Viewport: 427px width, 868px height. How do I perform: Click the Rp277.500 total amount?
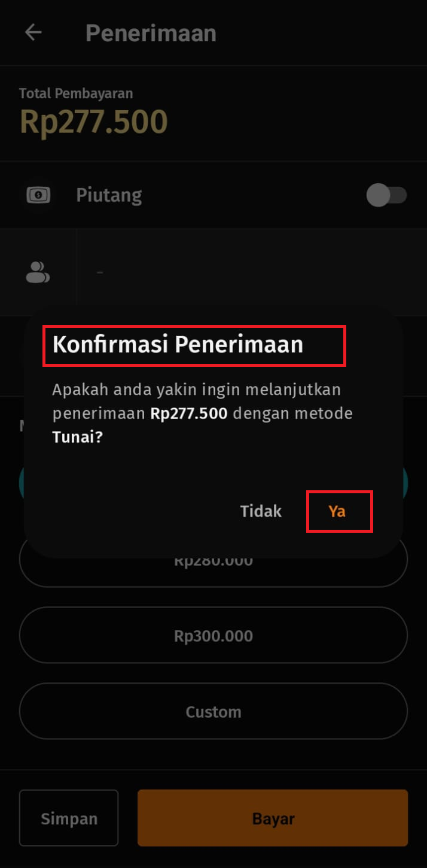pos(93,122)
